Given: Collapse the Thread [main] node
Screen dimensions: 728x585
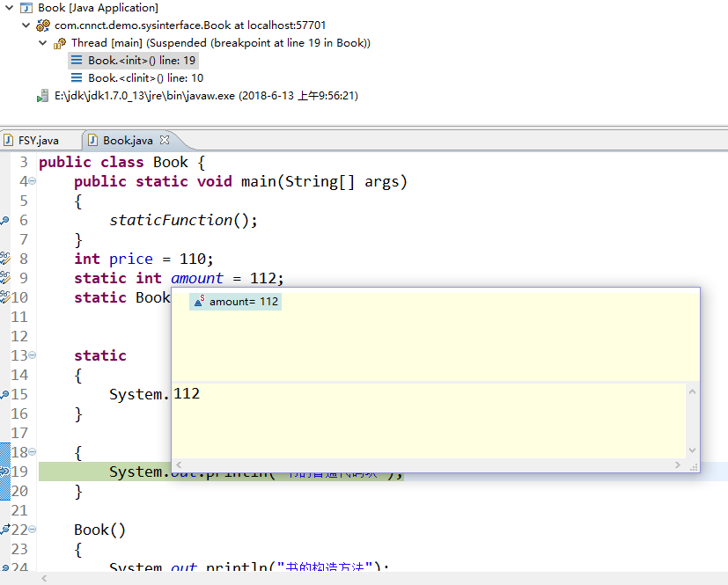Looking at the screenshot, I should click(43, 43).
